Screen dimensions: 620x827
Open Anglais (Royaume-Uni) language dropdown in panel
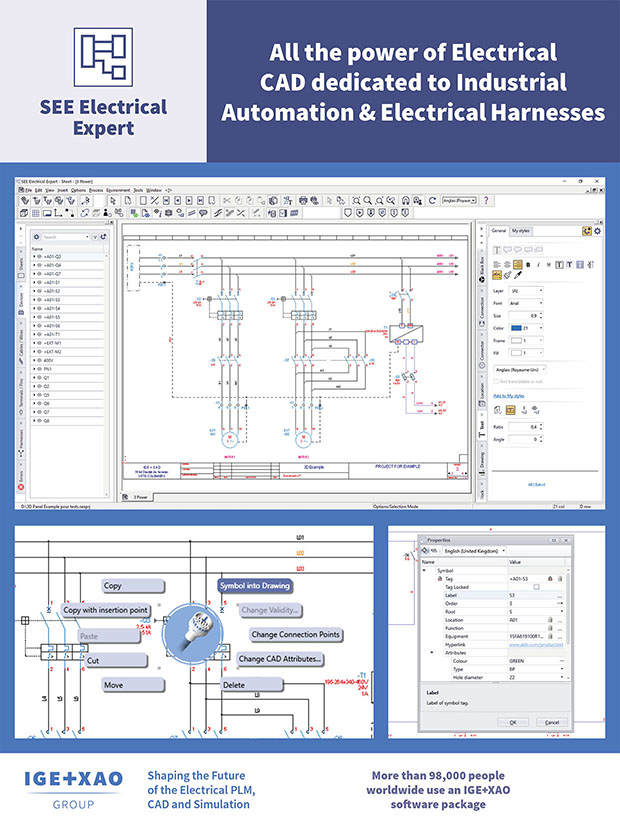520,370
